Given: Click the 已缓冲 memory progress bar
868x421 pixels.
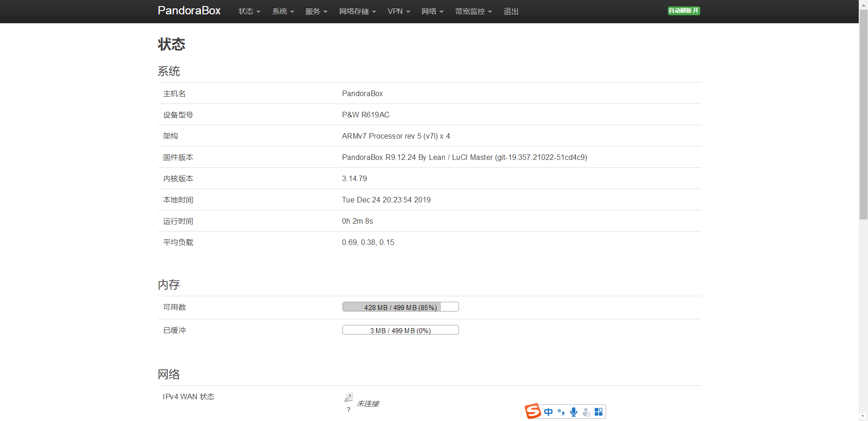Looking at the screenshot, I should pyautogui.click(x=400, y=330).
